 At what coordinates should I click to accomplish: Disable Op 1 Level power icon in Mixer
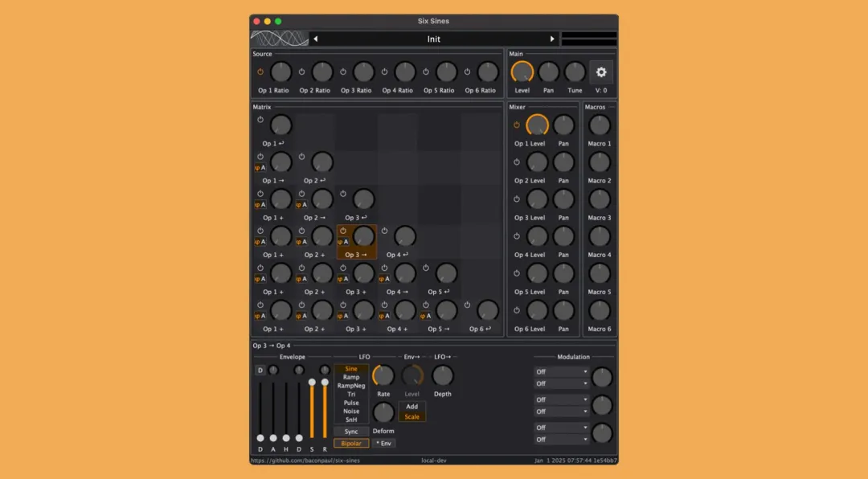coord(517,125)
